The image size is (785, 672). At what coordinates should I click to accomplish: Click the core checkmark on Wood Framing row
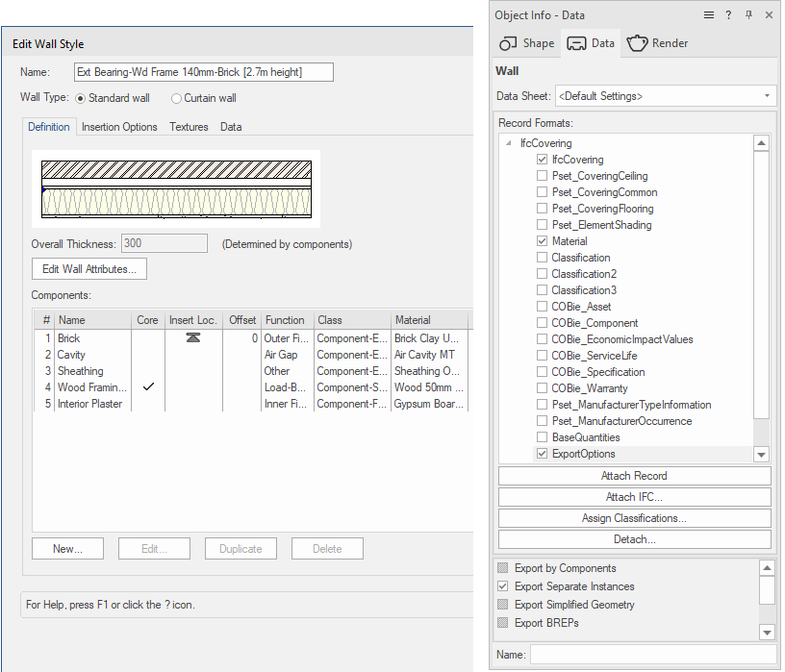coord(147,387)
